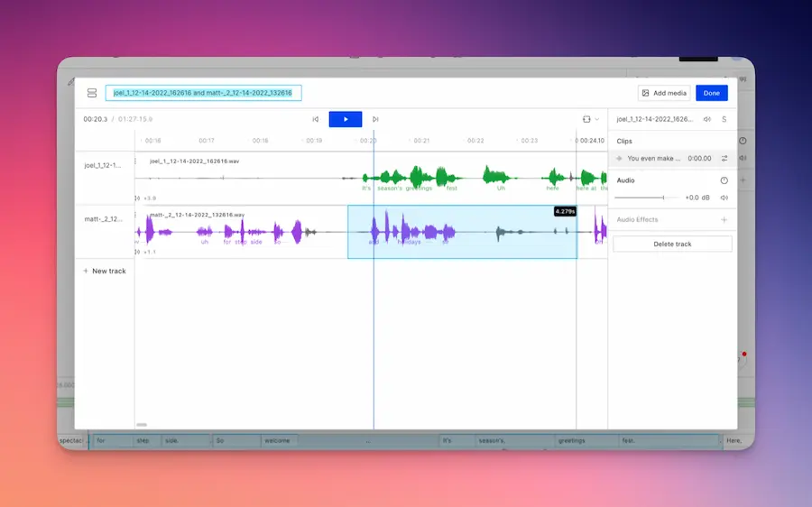Click the background window's plus icon
Screen dimensions: 812x507
coord(743,180)
